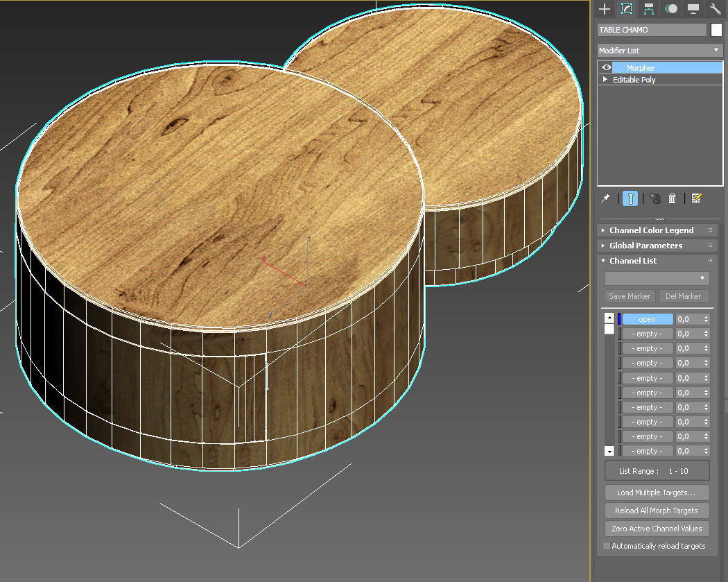Click the Channel Color Legend drag grip
The image size is (728, 582).
710,230
